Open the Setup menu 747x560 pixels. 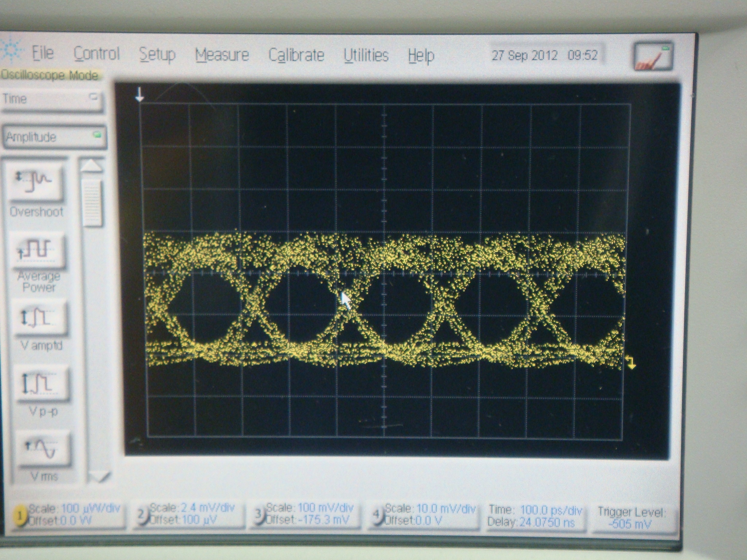pos(157,55)
